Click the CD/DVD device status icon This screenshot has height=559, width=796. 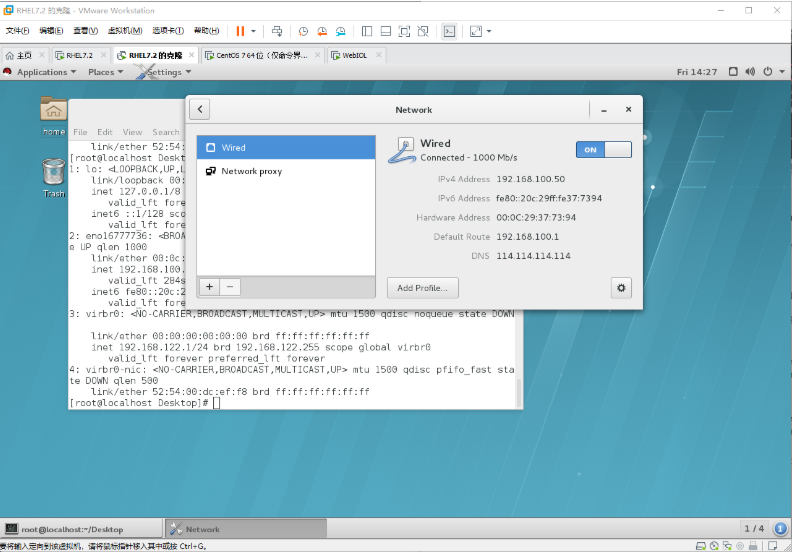click(714, 546)
